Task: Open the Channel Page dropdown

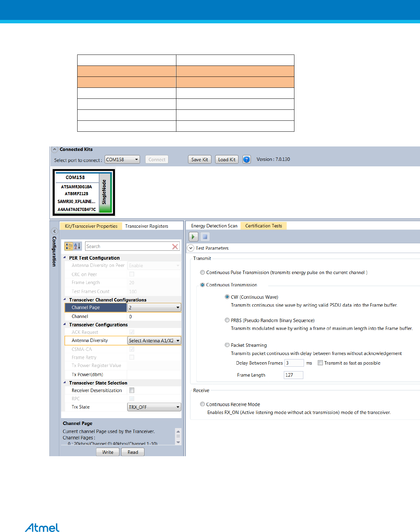Action: coord(154,308)
